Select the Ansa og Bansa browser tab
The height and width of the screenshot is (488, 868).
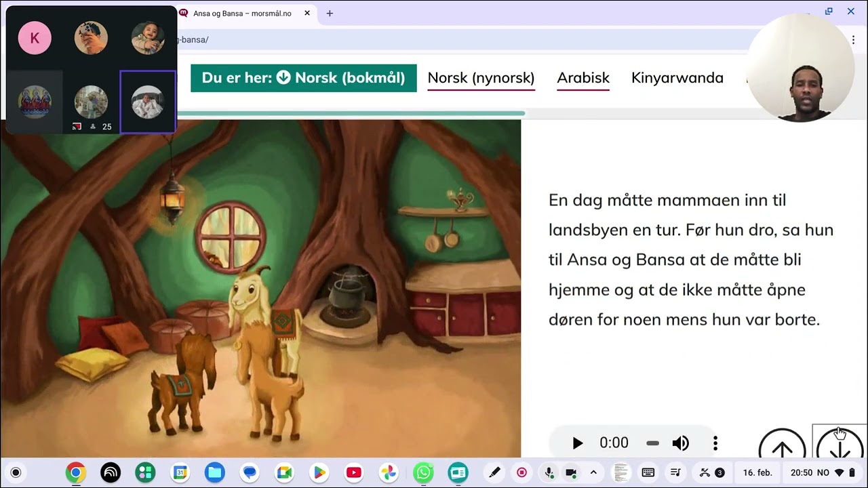tap(241, 13)
